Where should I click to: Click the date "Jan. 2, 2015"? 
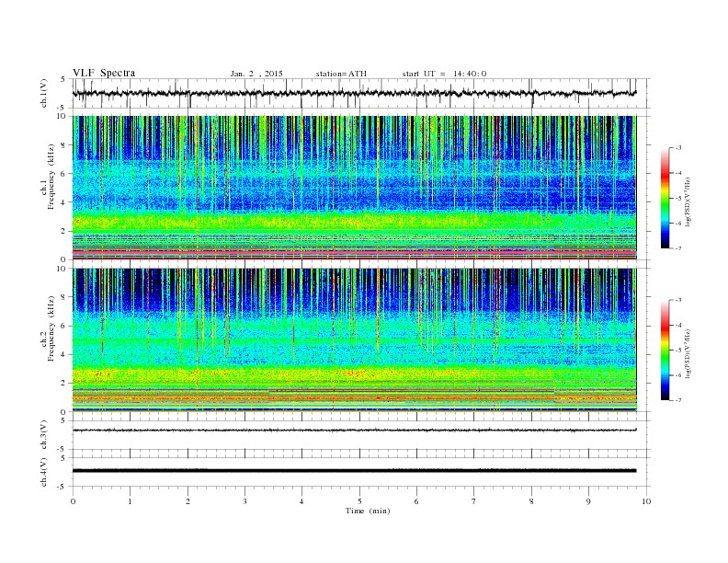pos(256,74)
